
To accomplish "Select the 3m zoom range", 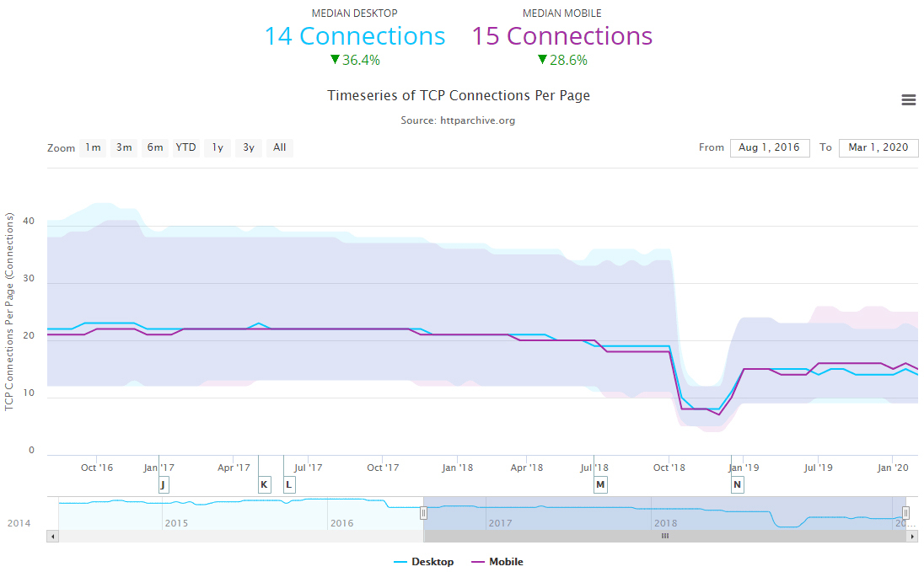I will [x=124, y=148].
